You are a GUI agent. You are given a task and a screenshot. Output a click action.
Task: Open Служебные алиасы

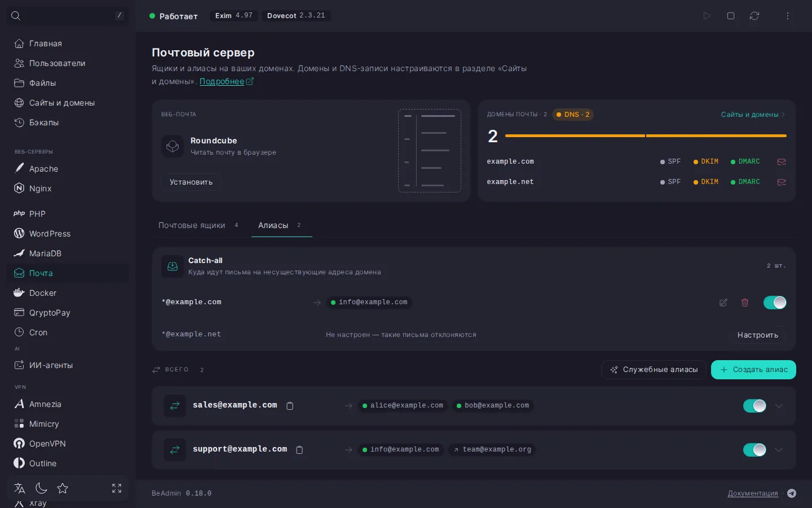(x=654, y=370)
